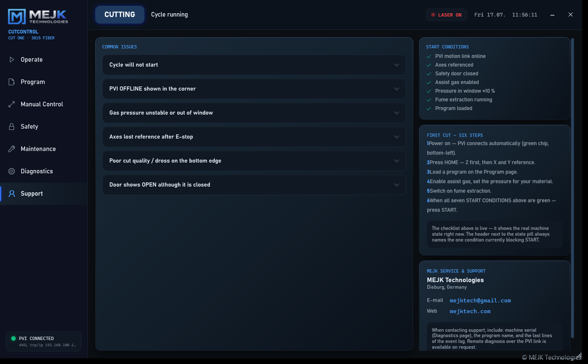Click the PVI CONNECTED status chip

point(44,341)
